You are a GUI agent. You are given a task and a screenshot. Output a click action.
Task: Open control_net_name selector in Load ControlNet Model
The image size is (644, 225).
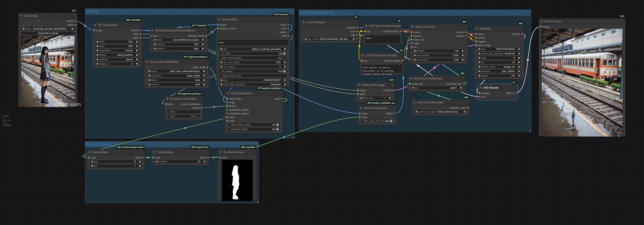441,112
